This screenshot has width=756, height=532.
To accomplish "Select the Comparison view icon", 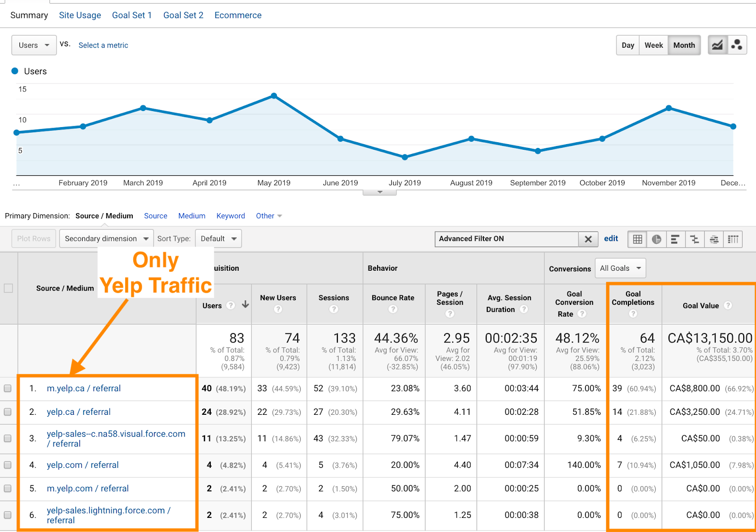I will (x=695, y=239).
